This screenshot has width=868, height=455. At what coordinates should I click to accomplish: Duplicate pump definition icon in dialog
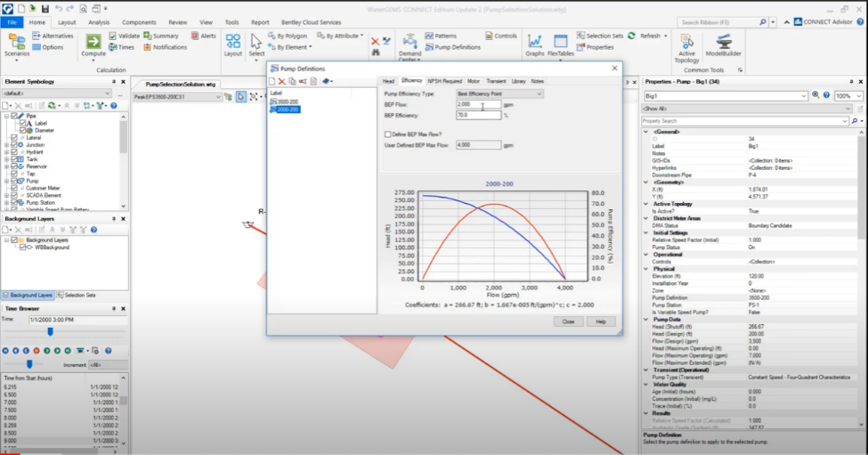292,81
